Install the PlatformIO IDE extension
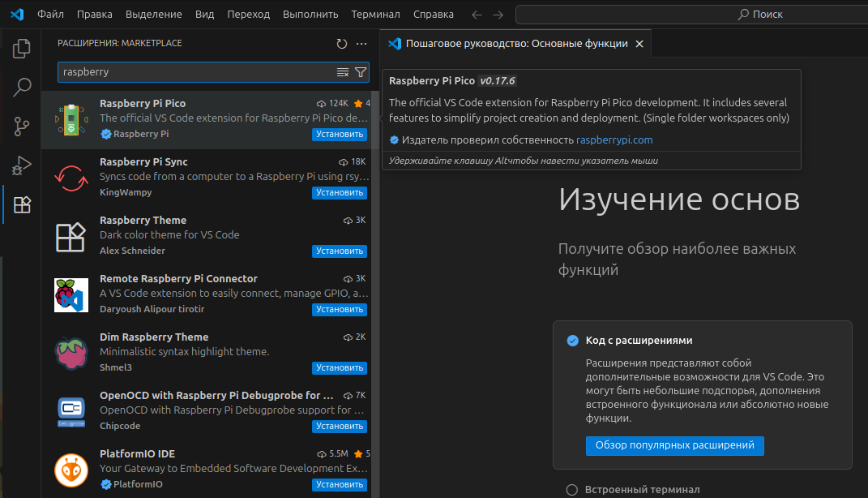 click(x=340, y=485)
